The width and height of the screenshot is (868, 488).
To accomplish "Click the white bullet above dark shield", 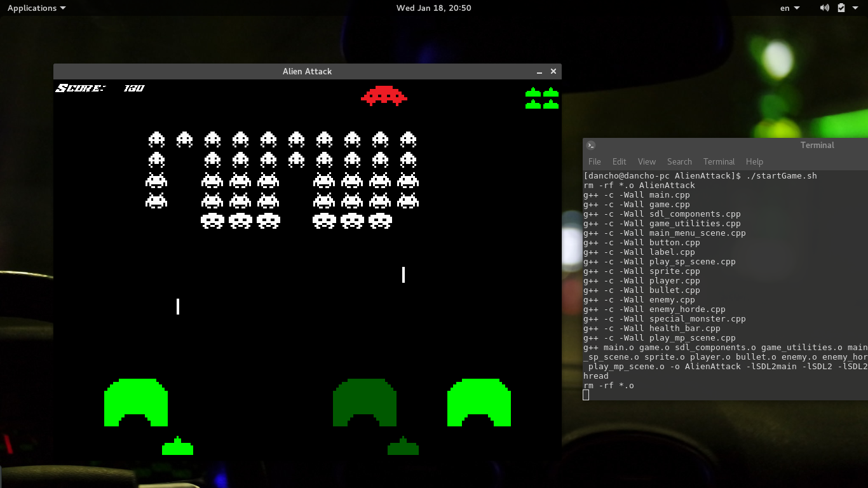I will tap(403, 274).
